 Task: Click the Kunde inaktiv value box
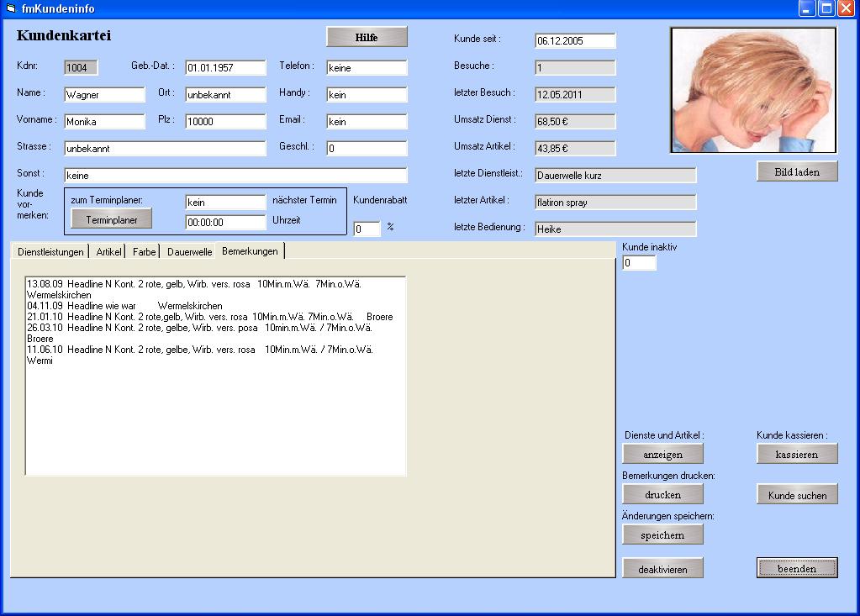[x=639, y=264]
